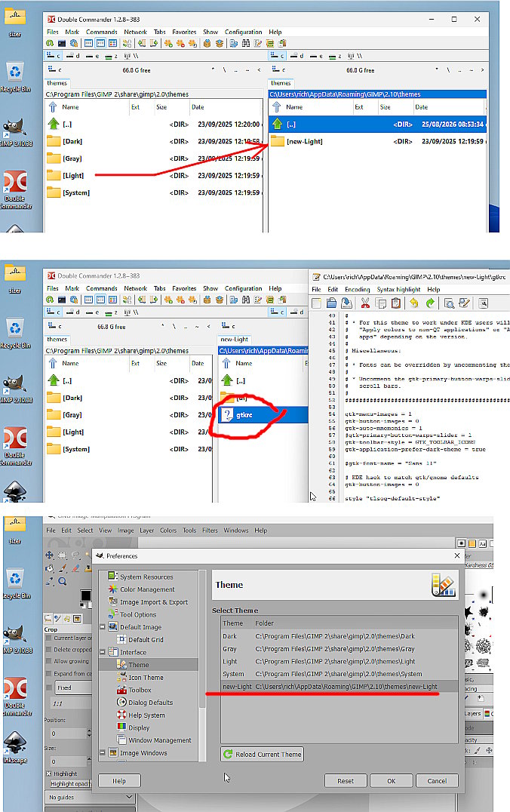510x812 pixels.
Task: Collapse the Image Windows branch in Preferences
Action: (103, 752)
